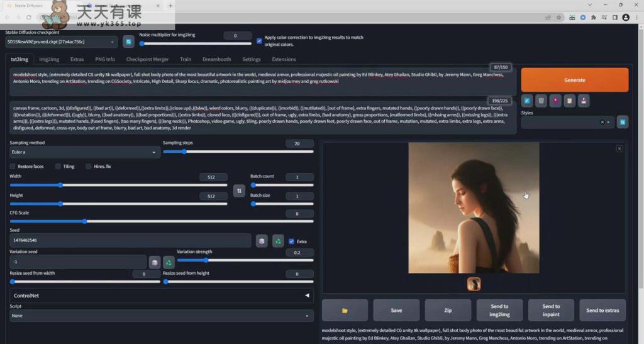Adjust Noise multiplier for img2img slider

(195, 43)
